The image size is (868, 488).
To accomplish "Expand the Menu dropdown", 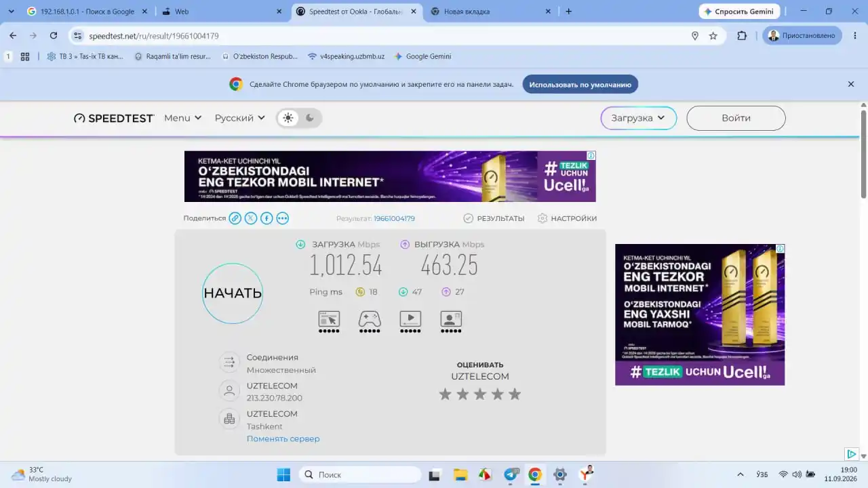I will (x=183, y=118).
